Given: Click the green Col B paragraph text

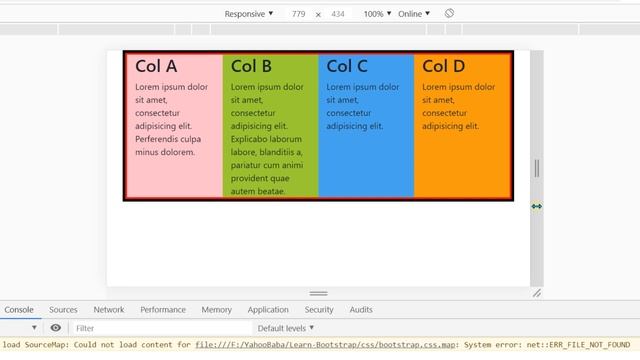Looking at the screenshot, I should point(267,139).
